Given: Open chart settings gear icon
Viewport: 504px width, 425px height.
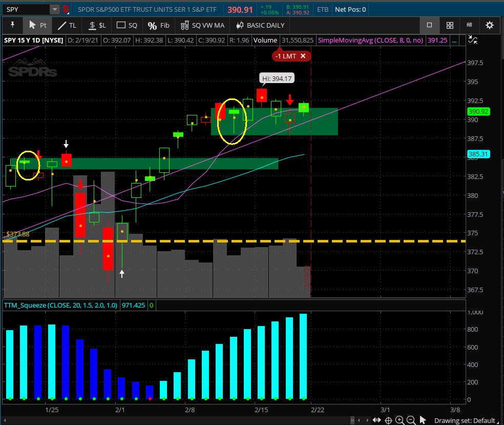Looking at the screenshot, I should [490, 25].
